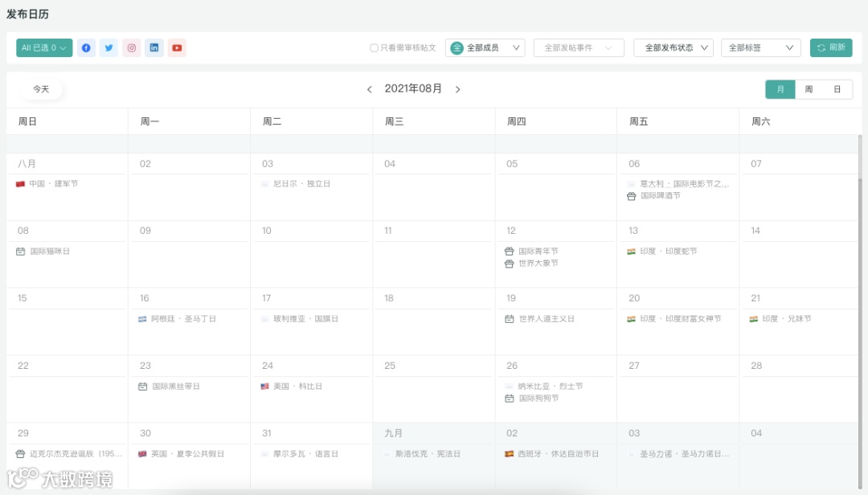
Task: Select date cell 09
Action: (190, 254)
